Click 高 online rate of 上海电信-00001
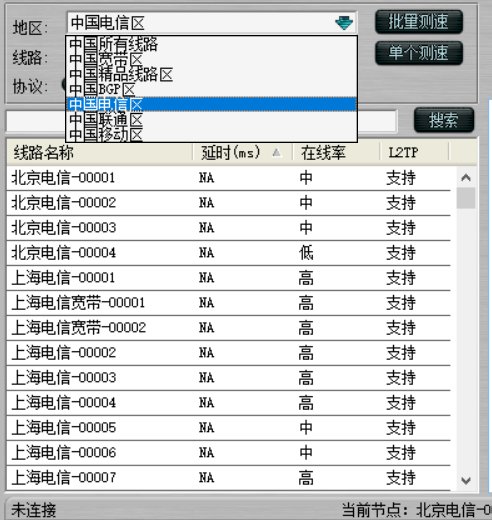Viewport: 492px width, 520px height. (x=306, y=278)
